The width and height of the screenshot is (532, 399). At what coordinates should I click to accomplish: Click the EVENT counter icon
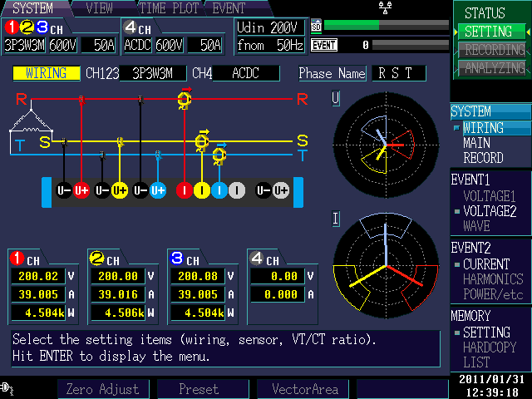click(x=323, y=44)
